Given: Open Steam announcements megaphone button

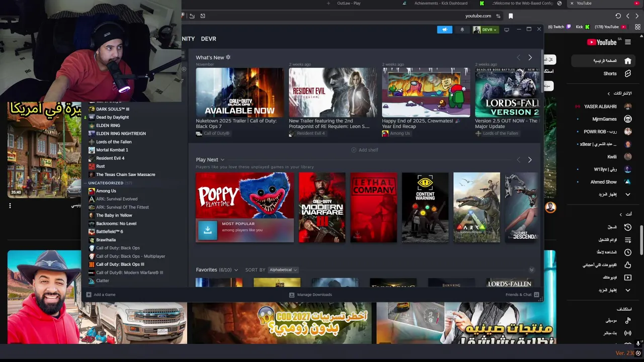Looking at the screenshot, I should 444,30.
